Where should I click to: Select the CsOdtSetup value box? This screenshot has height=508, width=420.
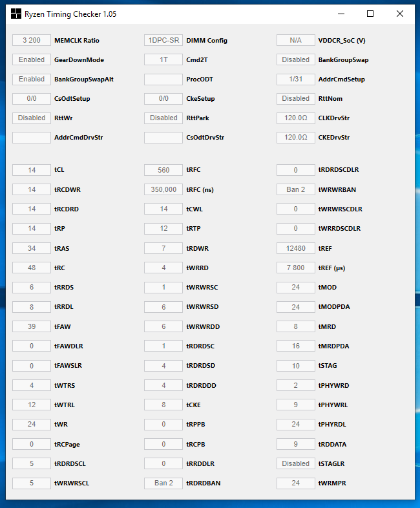(32, 98)
